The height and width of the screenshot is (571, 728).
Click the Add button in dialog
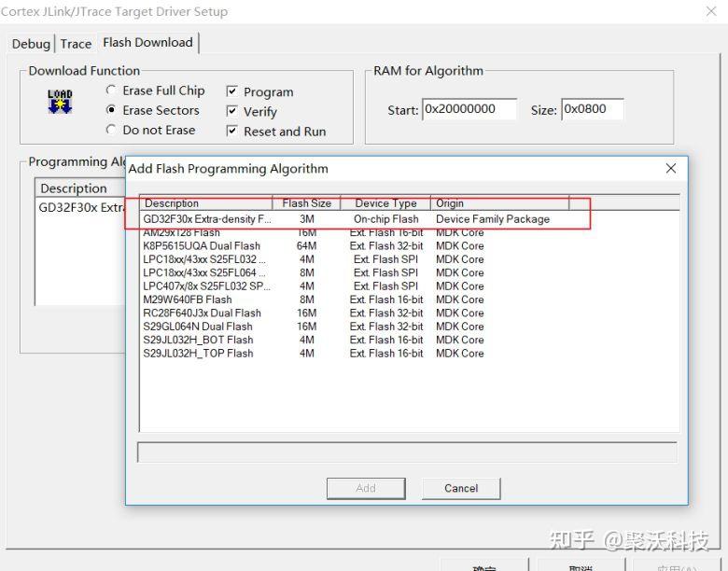click(366, 488)
